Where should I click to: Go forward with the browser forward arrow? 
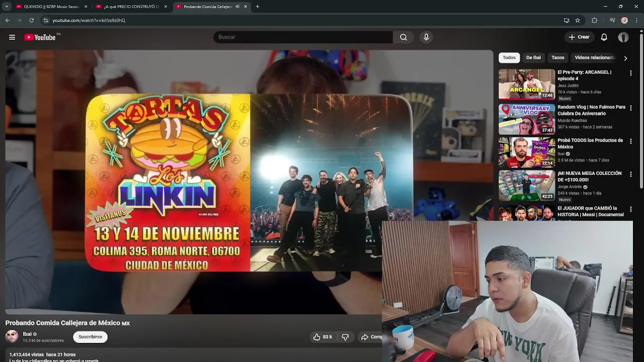pos(19,21)
